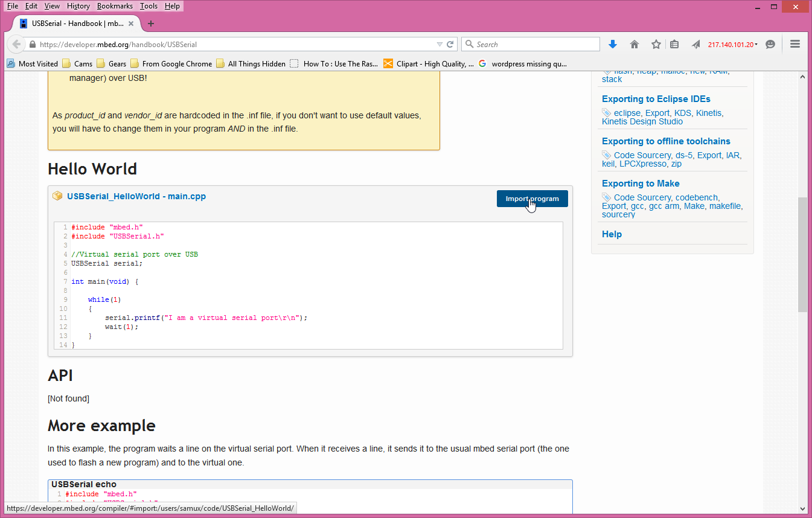Viewport: 812px width, 518px height.
Task: Click the package icon beside USBSerial_HelloWorld
Action: pos(58,196)
